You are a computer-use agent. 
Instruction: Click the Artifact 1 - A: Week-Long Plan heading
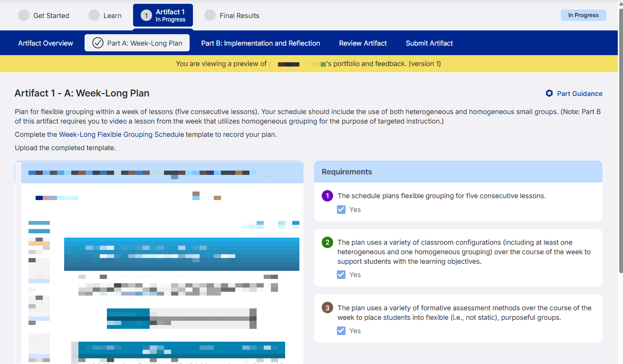click(82, 93)
